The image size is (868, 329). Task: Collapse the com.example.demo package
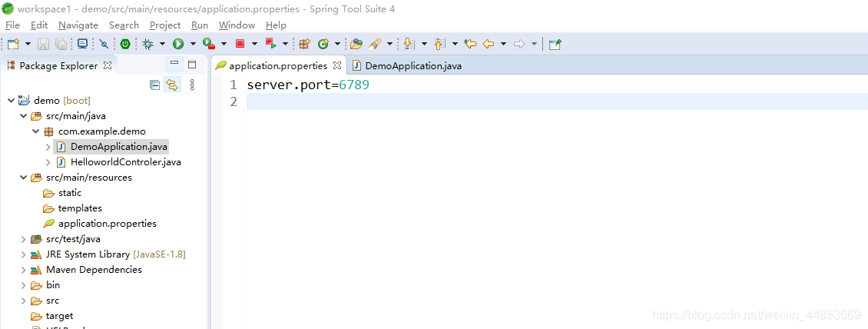coord(35,131)
